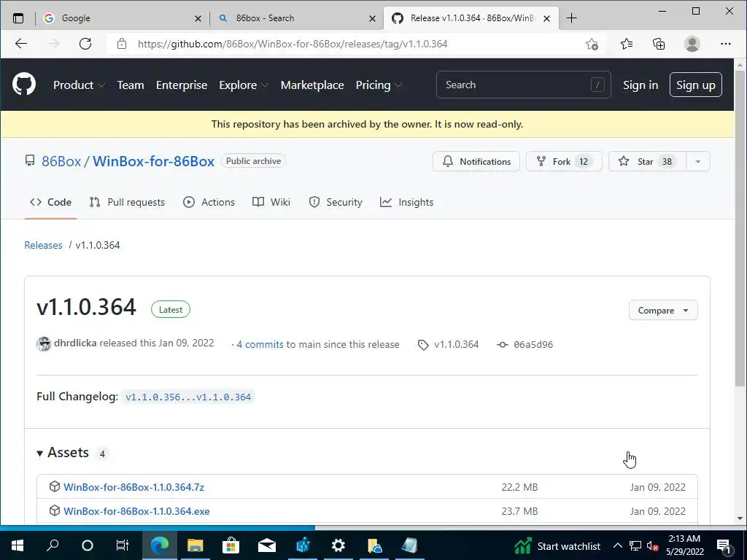Viewport: 747px width, 560px height.
Task: Click Sign in link
Action: 640,85
